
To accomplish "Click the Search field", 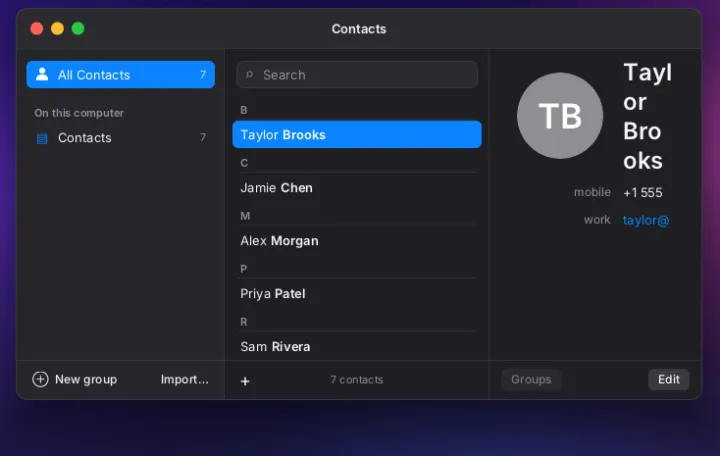I will [x=357, y=74].
